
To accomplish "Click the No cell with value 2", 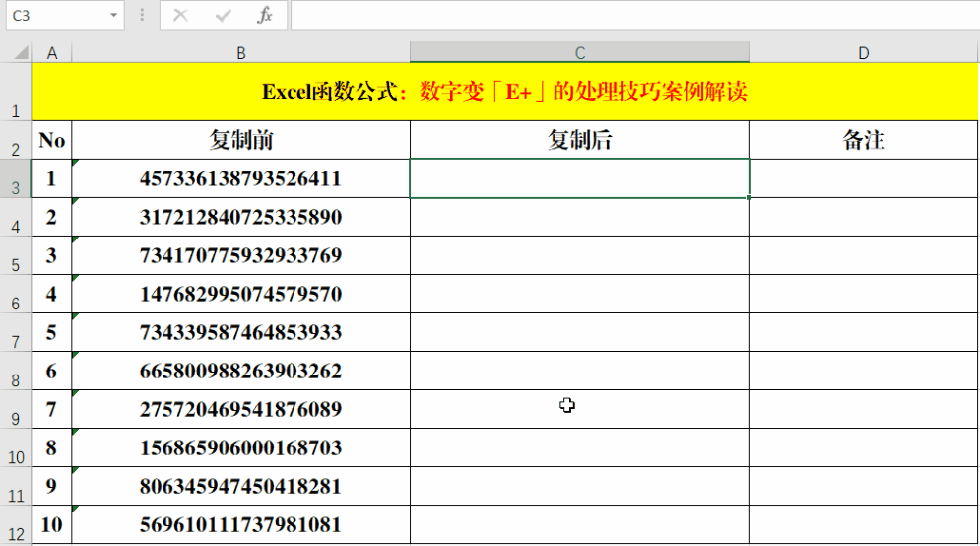I will point(52,217).
